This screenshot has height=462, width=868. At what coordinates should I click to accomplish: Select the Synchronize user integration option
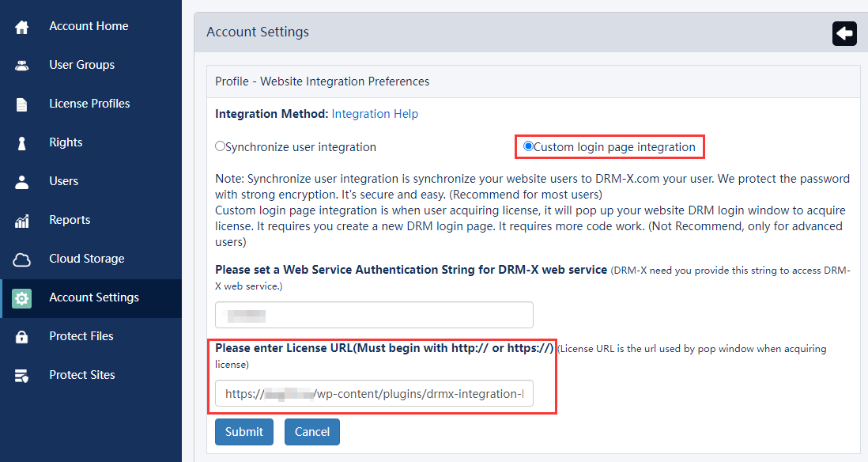[220, 146]
